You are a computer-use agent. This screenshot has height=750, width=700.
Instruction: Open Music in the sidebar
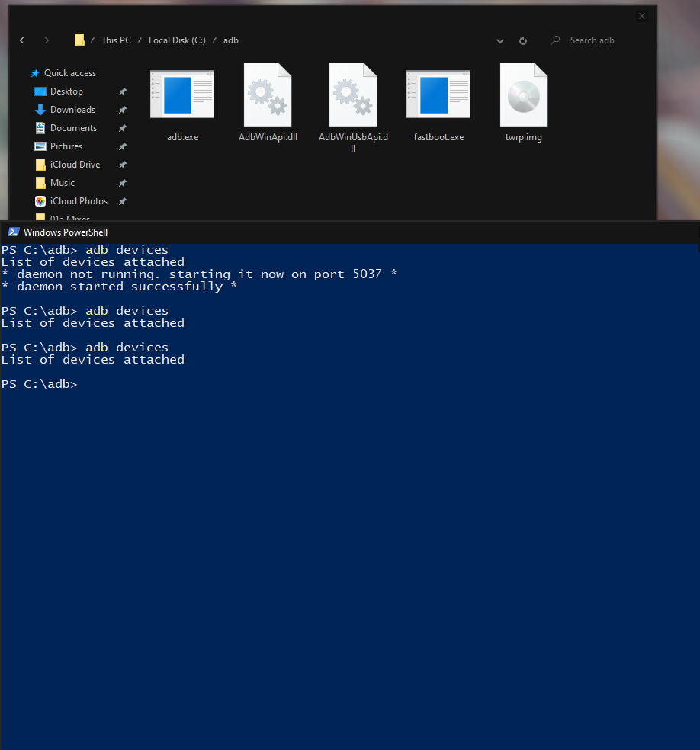click(63, 183)
